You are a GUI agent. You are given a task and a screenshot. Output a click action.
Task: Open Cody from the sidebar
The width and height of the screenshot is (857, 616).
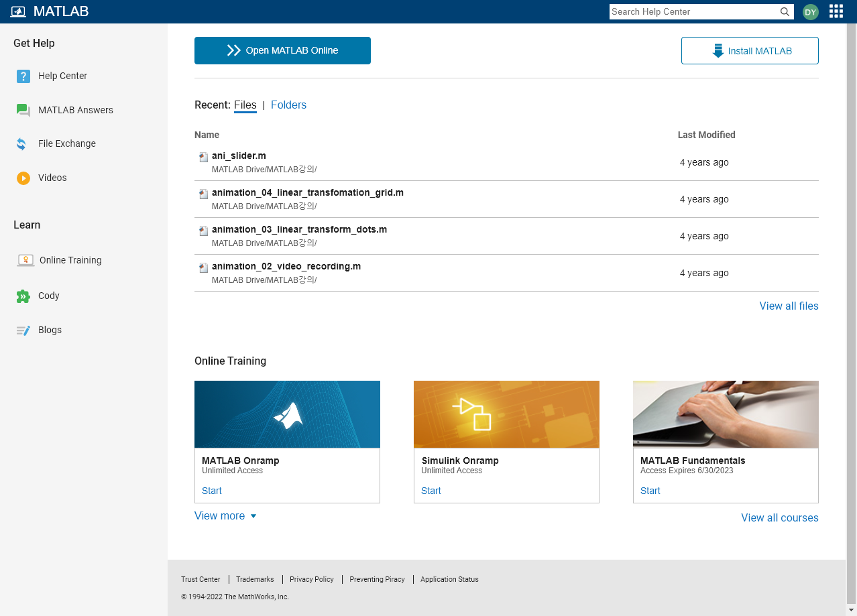pyautogui.click(x=49, y=296)
